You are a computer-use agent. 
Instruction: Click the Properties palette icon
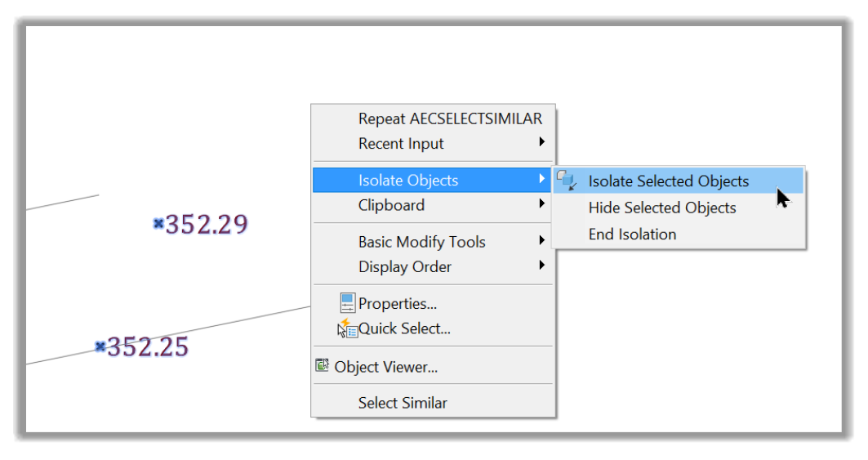pos(348,303)
